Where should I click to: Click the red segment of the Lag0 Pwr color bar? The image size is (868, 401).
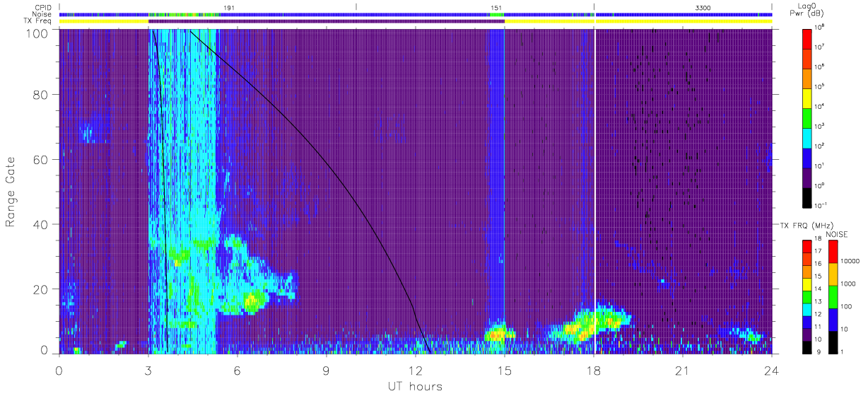(x=808, y=37)
